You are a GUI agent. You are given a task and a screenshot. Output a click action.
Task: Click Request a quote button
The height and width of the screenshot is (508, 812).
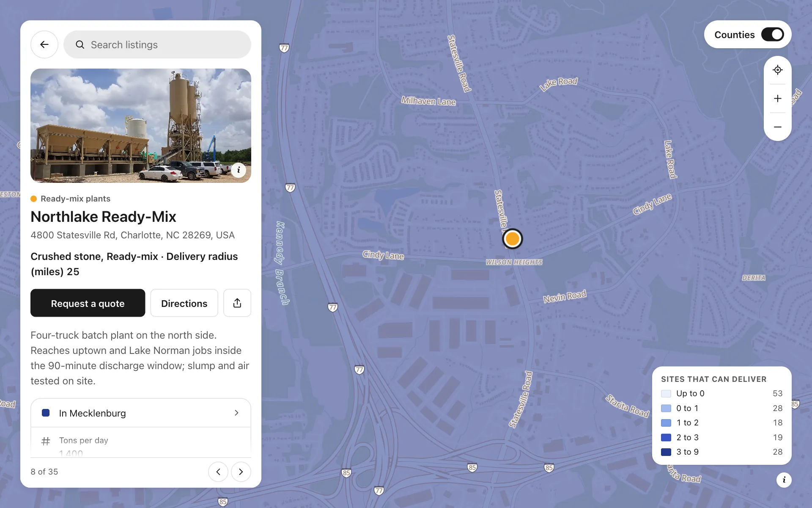pyautogui.click(x=88, y=303)
